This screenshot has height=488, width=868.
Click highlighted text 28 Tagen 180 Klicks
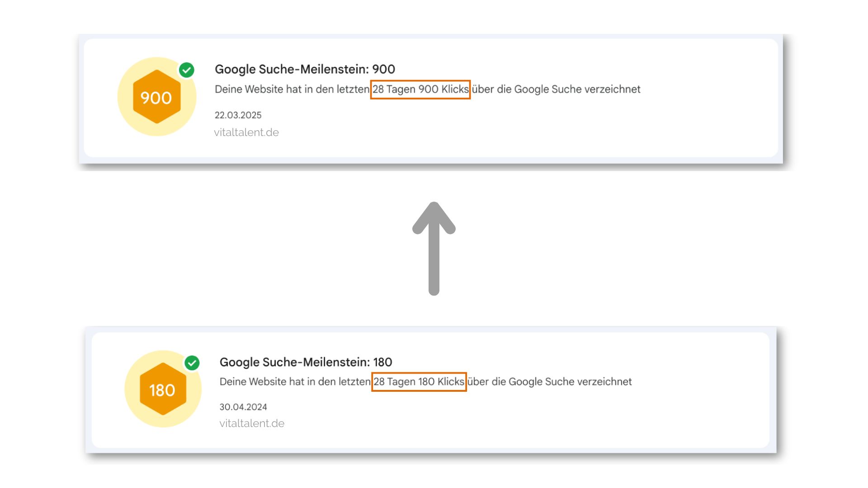coord(419,382)
